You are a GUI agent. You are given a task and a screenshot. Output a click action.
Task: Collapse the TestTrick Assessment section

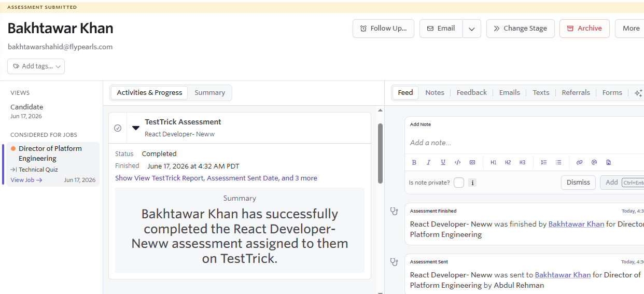(136, 128)
